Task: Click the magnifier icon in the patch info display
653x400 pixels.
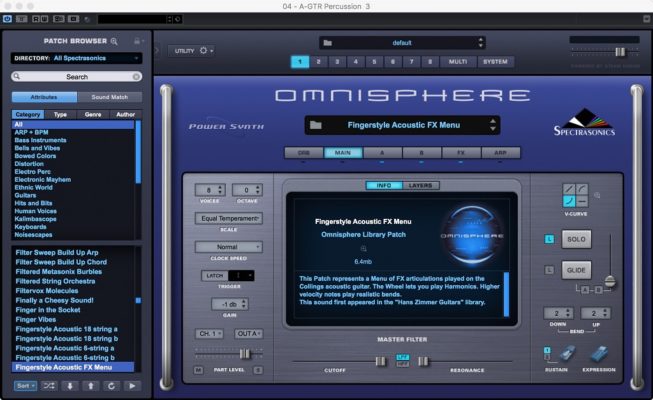Action: coord(363,249)
